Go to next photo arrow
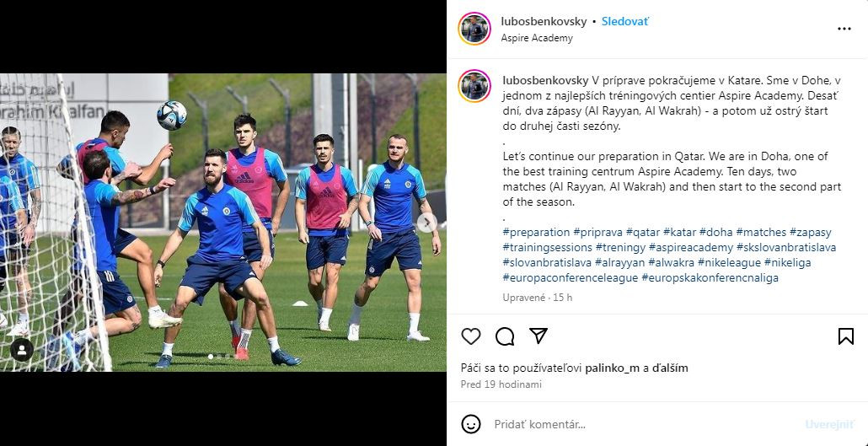Screen dimensions: 868x446 point(426,223)
